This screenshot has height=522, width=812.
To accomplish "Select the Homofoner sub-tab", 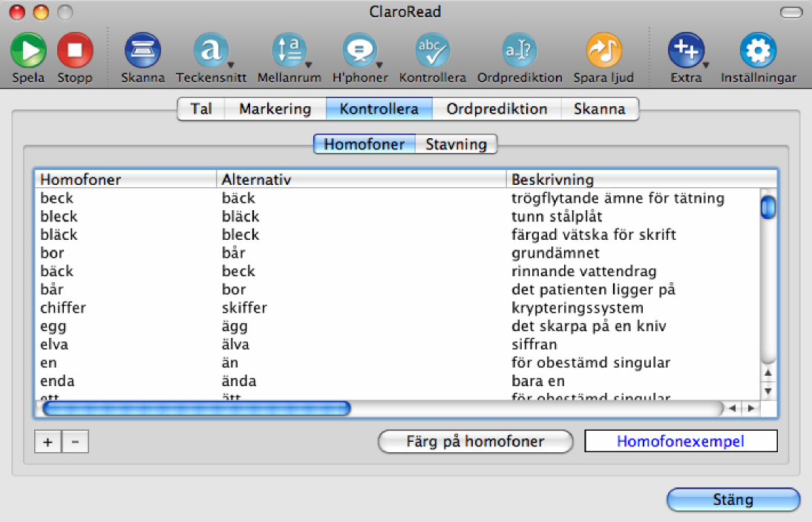I will (x=364, y=144).
